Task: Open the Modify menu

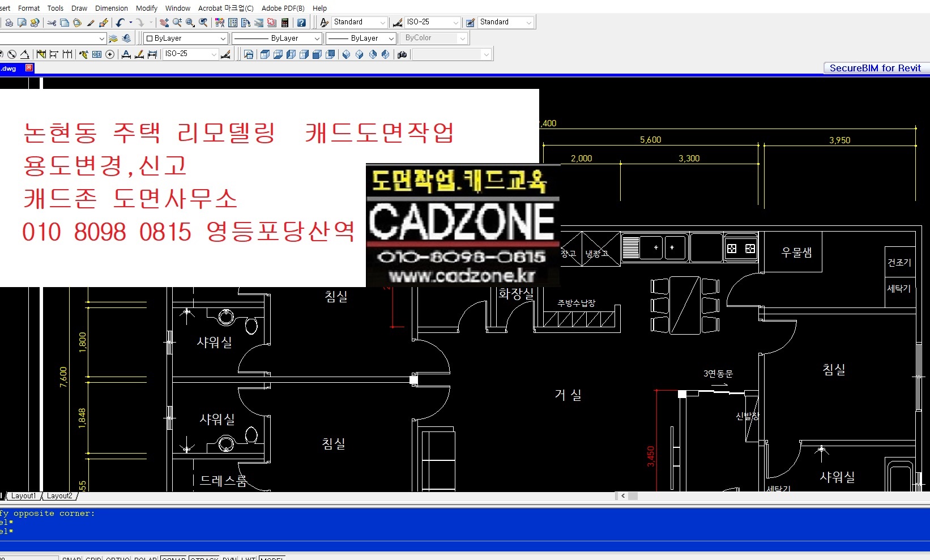Action: coord(147,8)
